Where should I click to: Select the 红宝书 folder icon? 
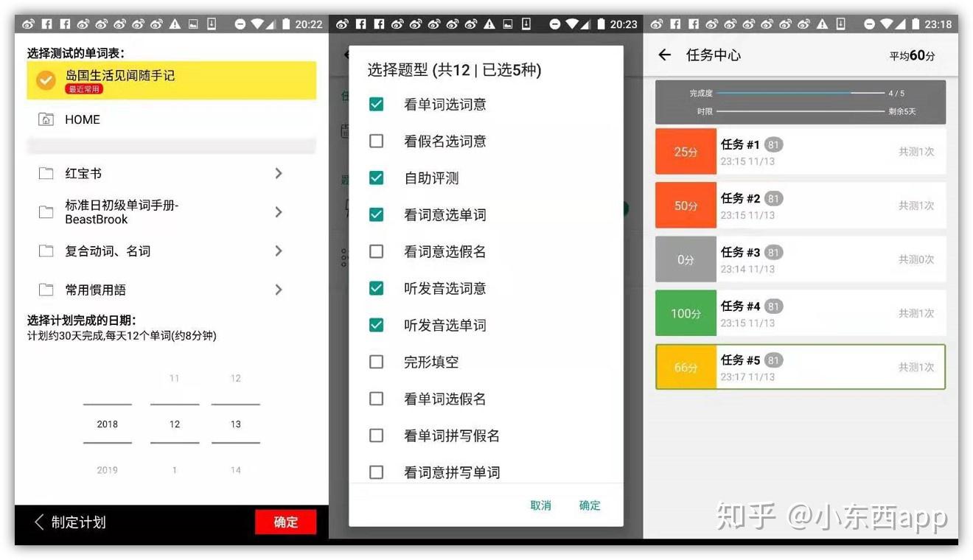46,174
